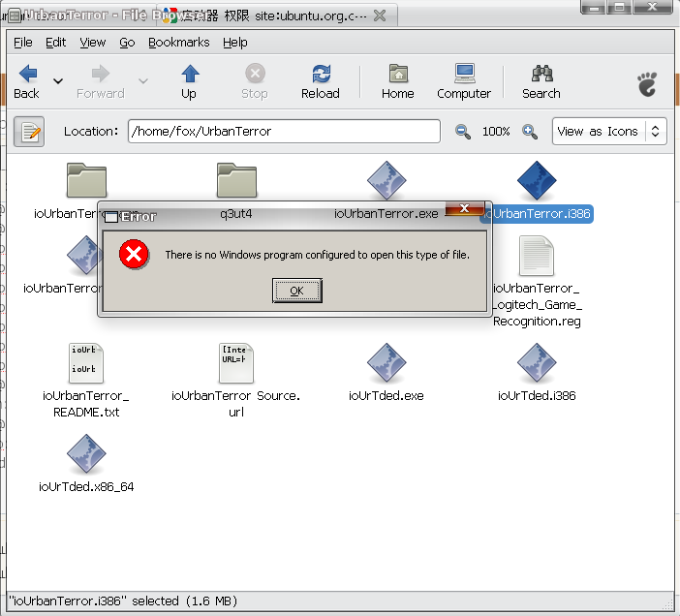Click the 100% zoom level label

[x=496, y=132]
